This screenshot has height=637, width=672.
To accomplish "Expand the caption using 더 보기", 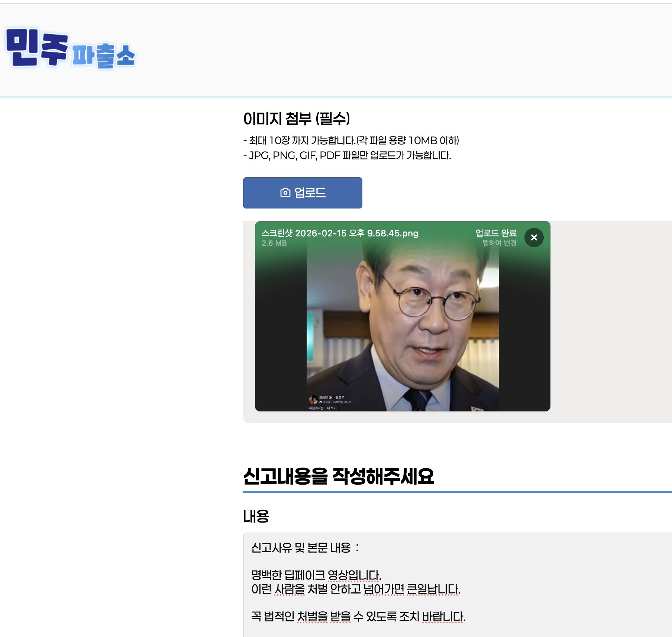I will (x=333, y=408).
